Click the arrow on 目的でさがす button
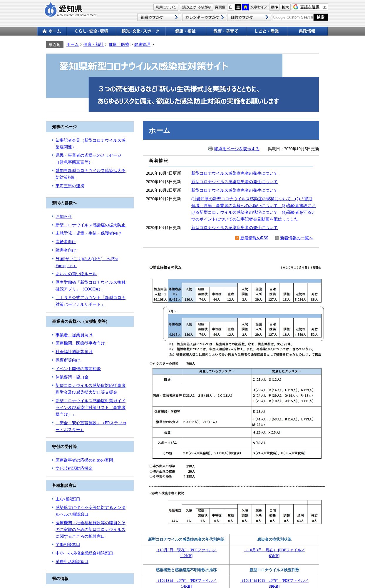Image resolution: width=365 pixels, height=588 pixels. tap(267, 17)
